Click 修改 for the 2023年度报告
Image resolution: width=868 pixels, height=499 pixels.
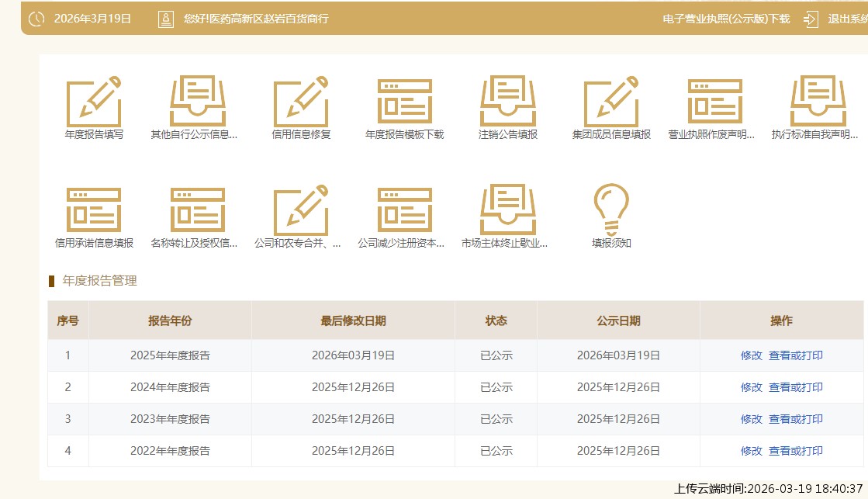(x=751, y=419)
